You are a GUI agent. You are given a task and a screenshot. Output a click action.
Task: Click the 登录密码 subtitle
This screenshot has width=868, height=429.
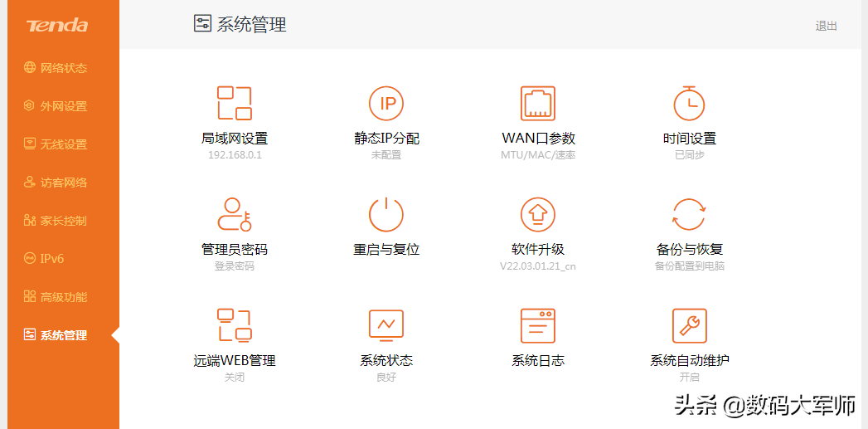click(234, 266)
